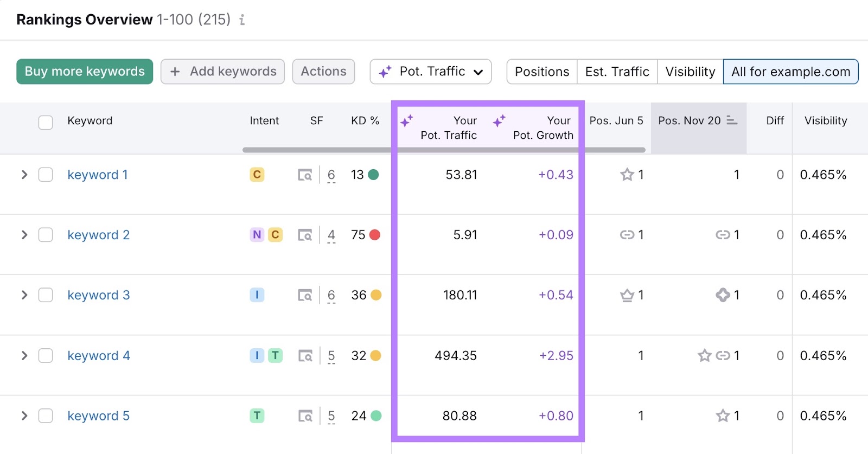This screenshot has height=454, width=868.
Task: Click the sparkle icon in Your Pot. Traffic header
Action: coord(407,121)
